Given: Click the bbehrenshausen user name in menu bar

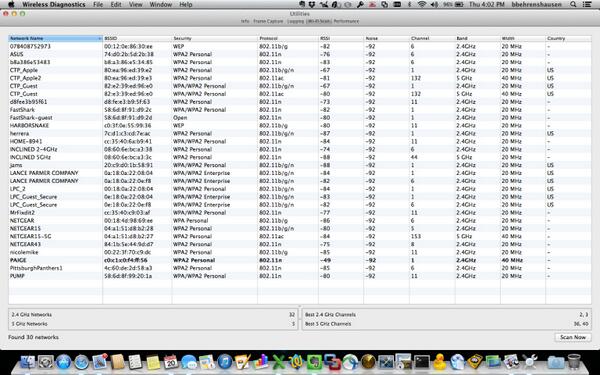Looking at the screenshot, I should point(537,5).
